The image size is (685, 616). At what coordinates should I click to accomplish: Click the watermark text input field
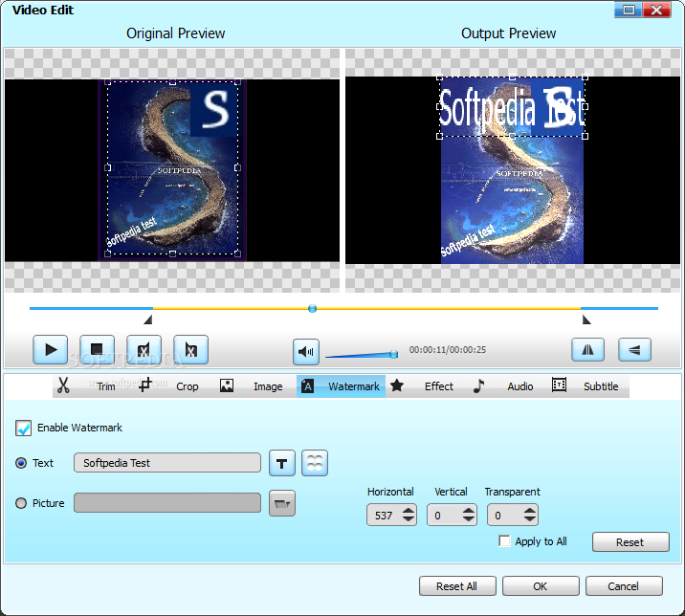coord(167,463)
